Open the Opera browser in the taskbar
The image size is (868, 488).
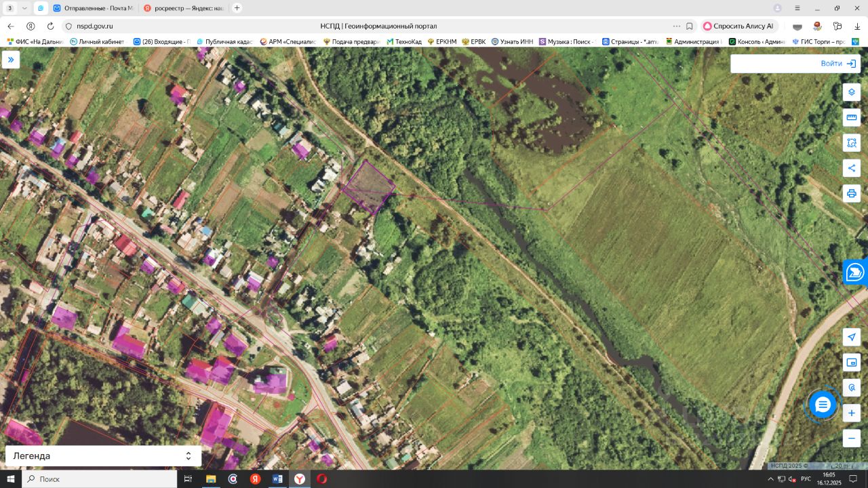pos(321,479)
